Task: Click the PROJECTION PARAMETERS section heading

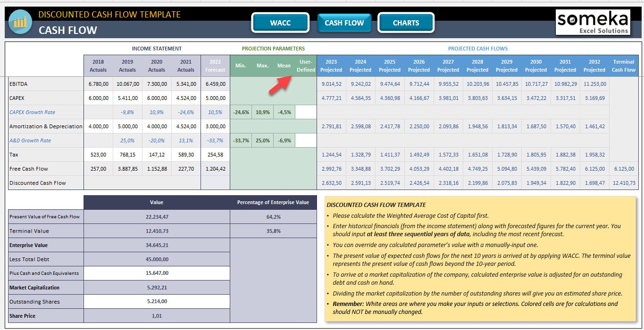Action: 273,49
